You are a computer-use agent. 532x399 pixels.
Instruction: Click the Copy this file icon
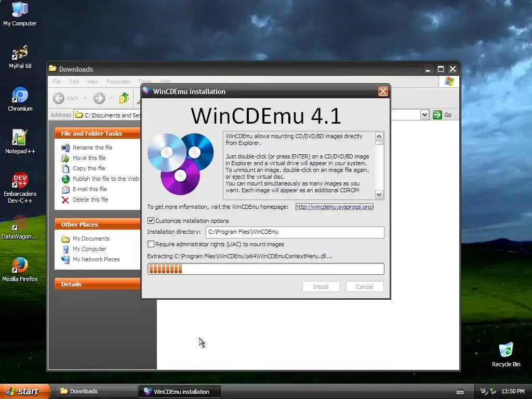coord(65,169)
